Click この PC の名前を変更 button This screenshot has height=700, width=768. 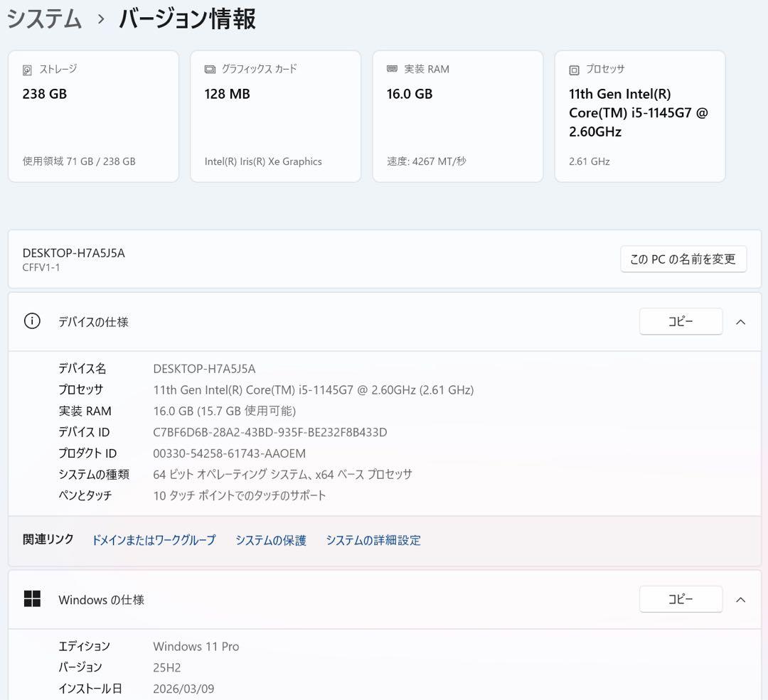coord(683,259)
